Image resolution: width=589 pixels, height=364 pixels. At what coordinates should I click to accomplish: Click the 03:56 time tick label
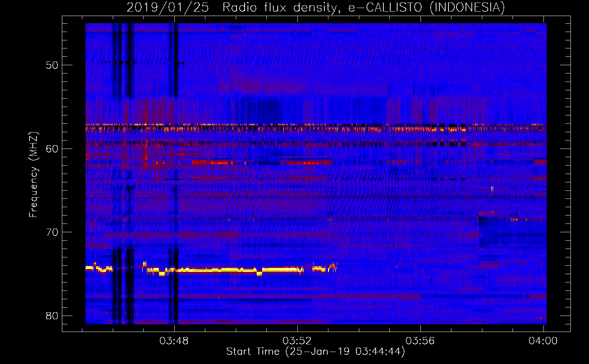point(420,341)
